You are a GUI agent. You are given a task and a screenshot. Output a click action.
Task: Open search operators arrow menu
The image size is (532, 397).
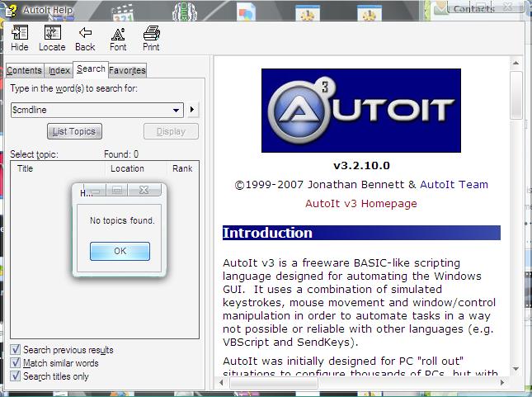point(192,110)
